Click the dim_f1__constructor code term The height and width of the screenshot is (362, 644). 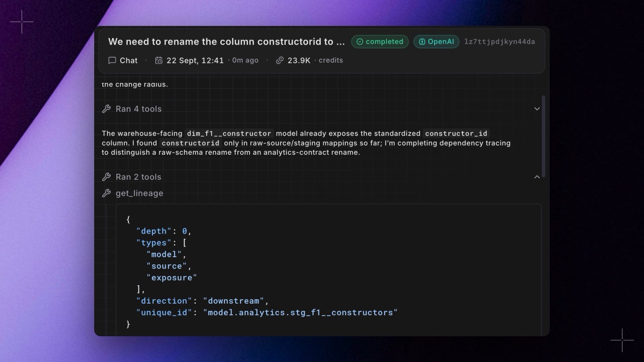[x=229, y=133]
